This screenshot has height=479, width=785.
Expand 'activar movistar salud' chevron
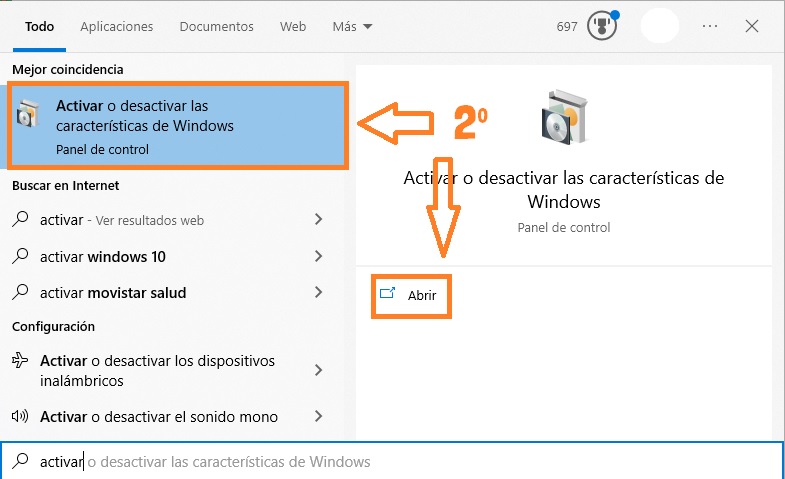(318, 292)
